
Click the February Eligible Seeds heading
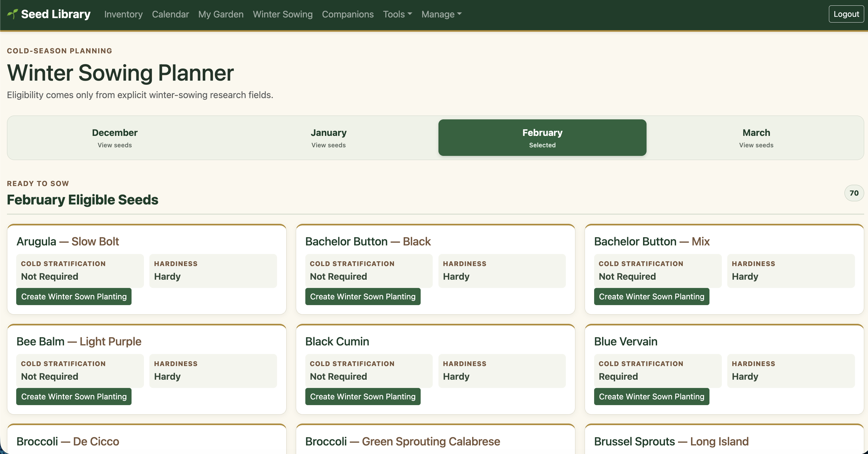(83, 200)
